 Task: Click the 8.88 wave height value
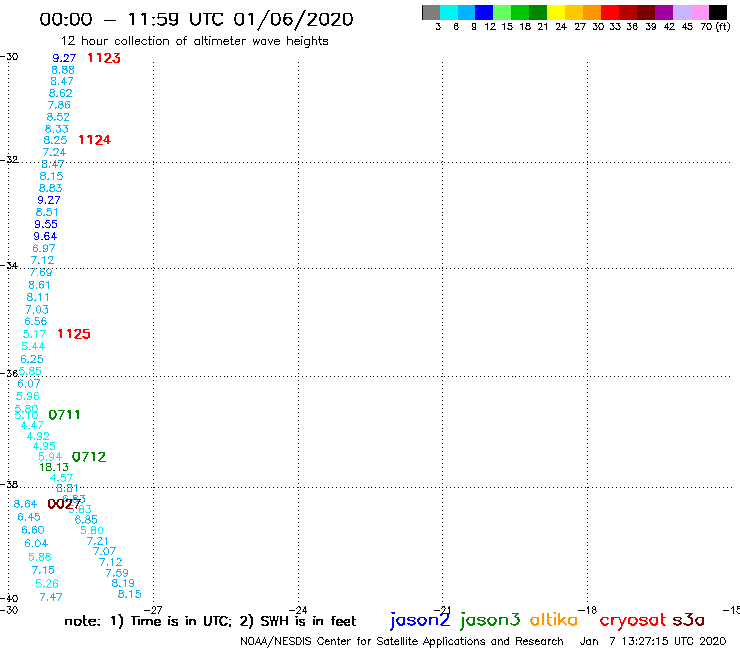pos(63,70)
